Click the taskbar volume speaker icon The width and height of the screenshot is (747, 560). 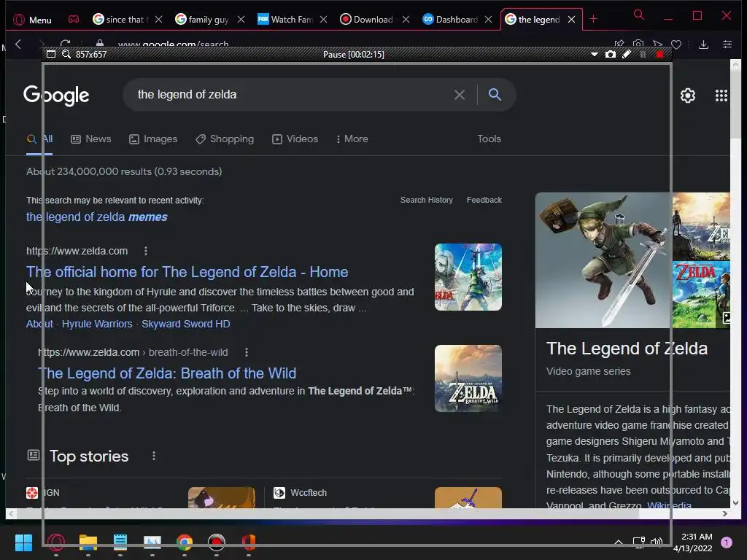(x=657, y=542)
